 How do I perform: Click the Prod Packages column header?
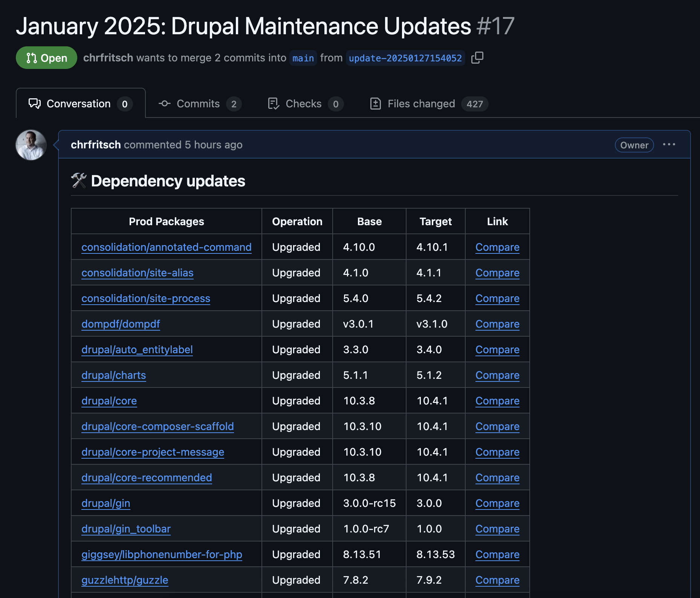click(167, 221)
